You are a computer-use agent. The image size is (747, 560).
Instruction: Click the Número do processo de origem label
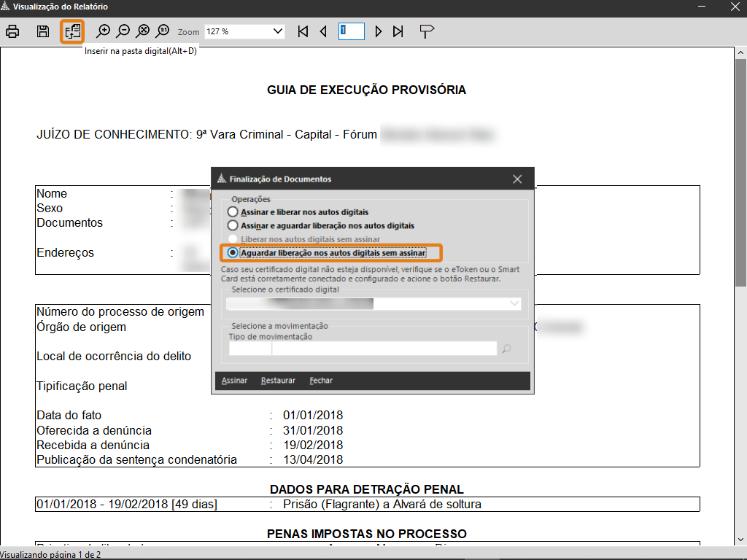(x=120, y=312)
